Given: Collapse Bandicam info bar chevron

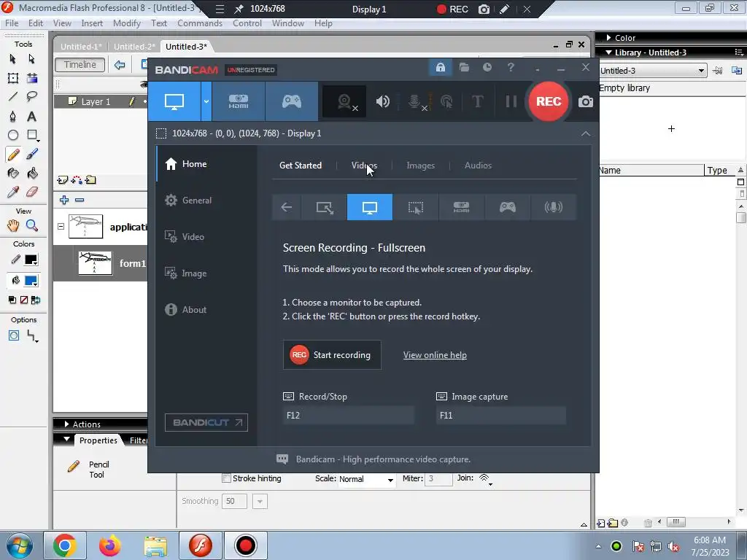Looking at the screenshot, I should click(586, 134).
